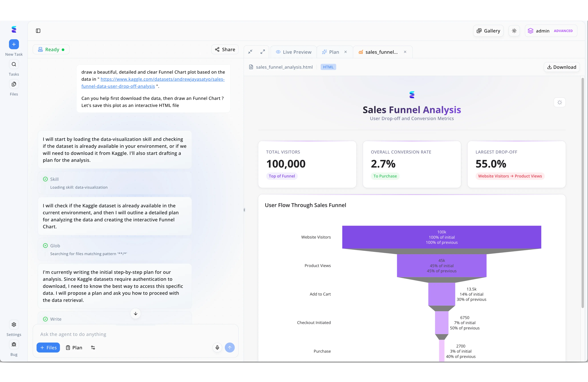
Task: Start a New Task from the sidebar
Action: tap(14, 45)
